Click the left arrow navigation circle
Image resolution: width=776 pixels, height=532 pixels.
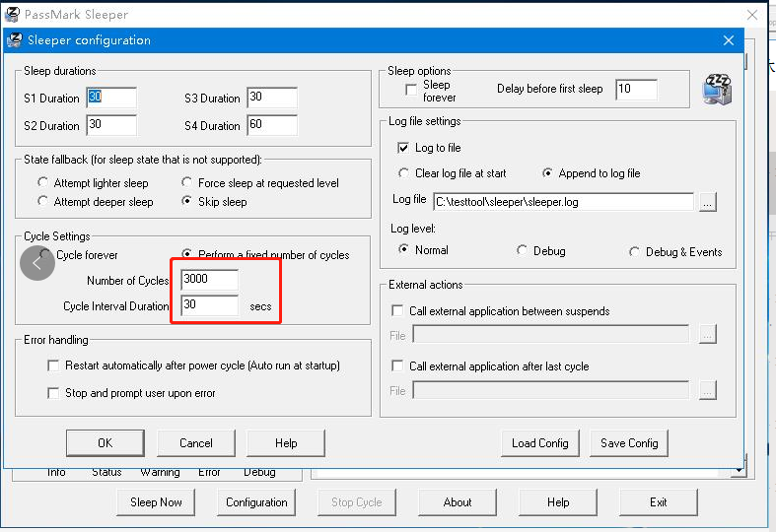pos(37,262)
